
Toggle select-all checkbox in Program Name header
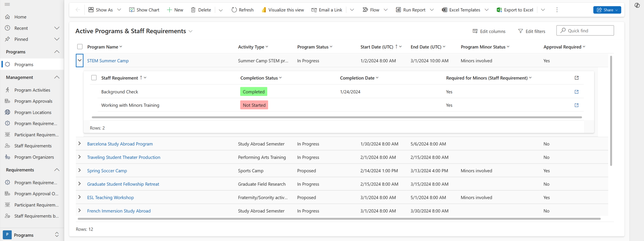pos(80,47)
